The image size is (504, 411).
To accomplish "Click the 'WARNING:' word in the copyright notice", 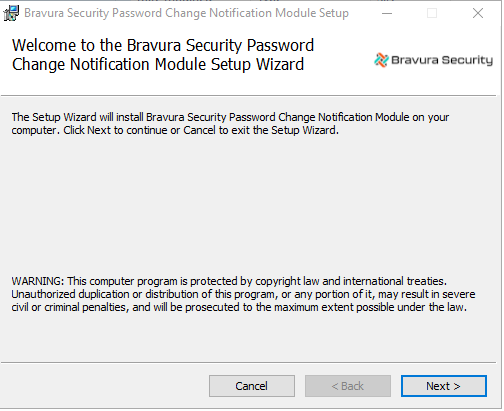I will coord(38,281).
